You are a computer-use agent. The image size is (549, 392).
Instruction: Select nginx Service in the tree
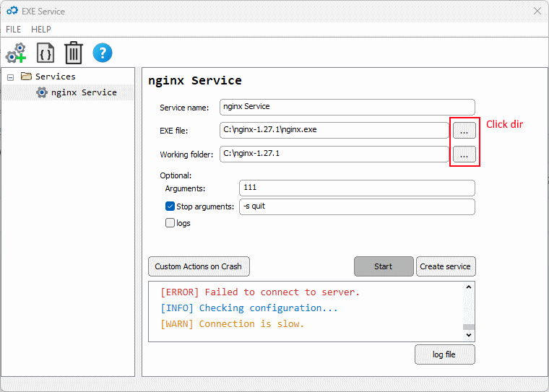84,92
